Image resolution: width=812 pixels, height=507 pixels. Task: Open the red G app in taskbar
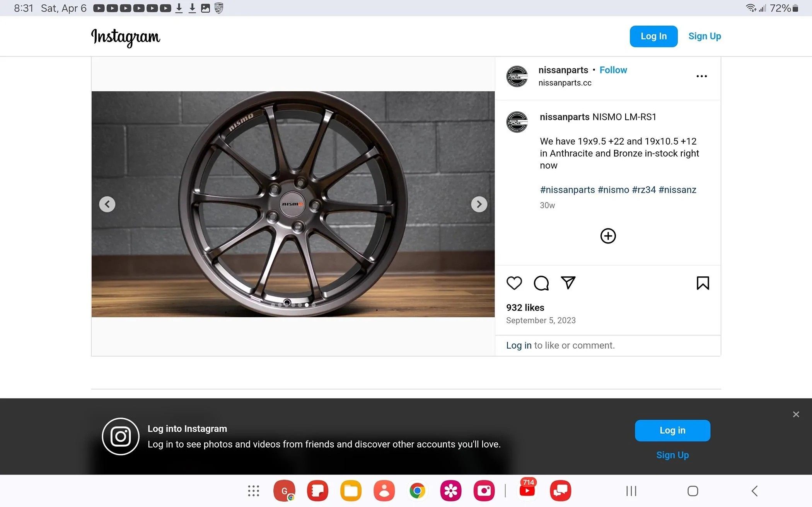284,491
